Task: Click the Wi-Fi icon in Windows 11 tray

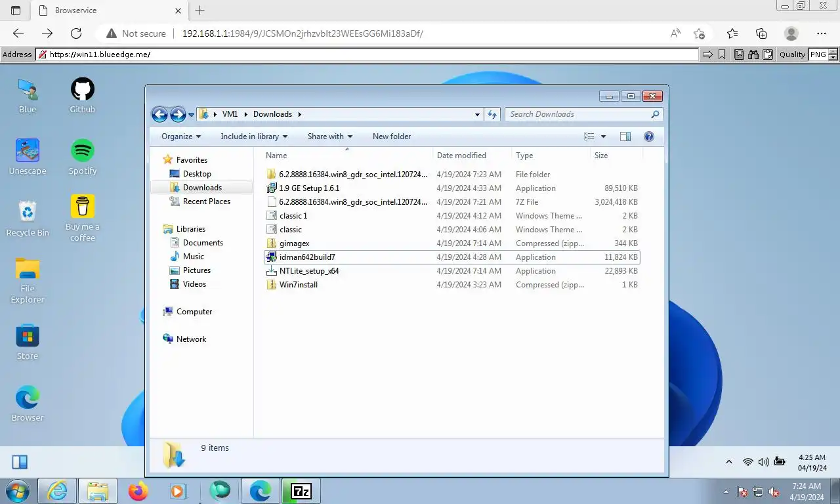Action: click(747, 462)
